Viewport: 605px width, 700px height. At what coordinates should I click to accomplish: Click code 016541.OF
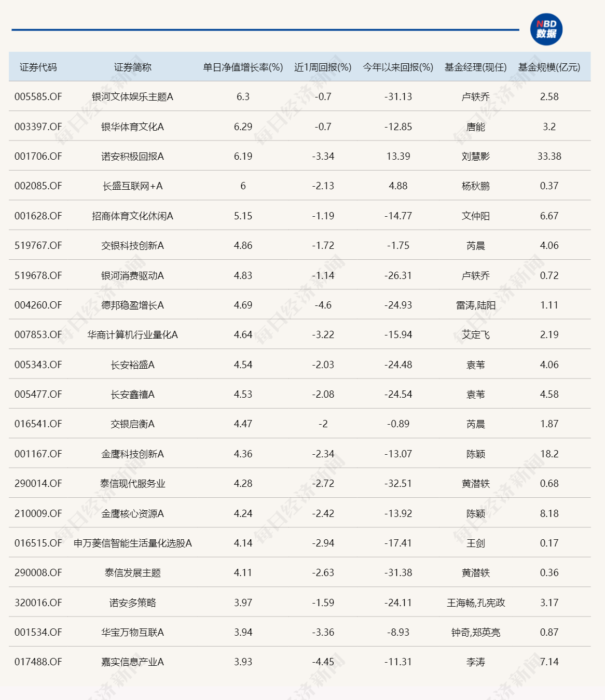point(38,424)
